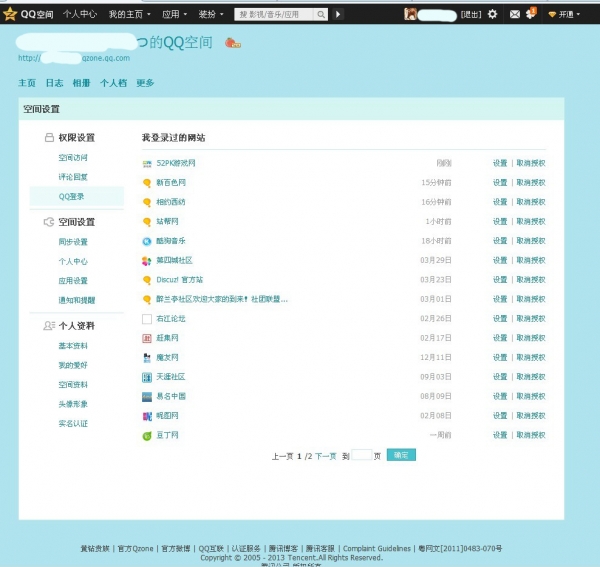Open the 官方Qzone footer link
This screenshot has width=600, height=567.
pyautogui.click(x=135, y=549)
